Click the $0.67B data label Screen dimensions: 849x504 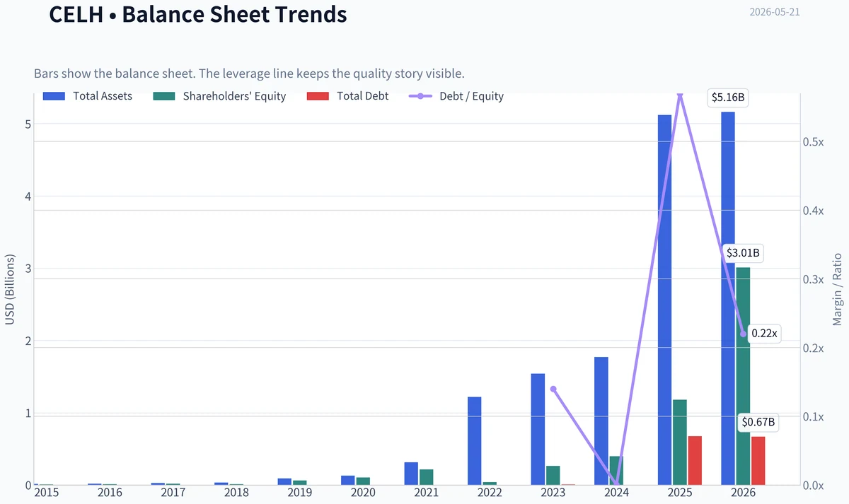coord(758,423)
